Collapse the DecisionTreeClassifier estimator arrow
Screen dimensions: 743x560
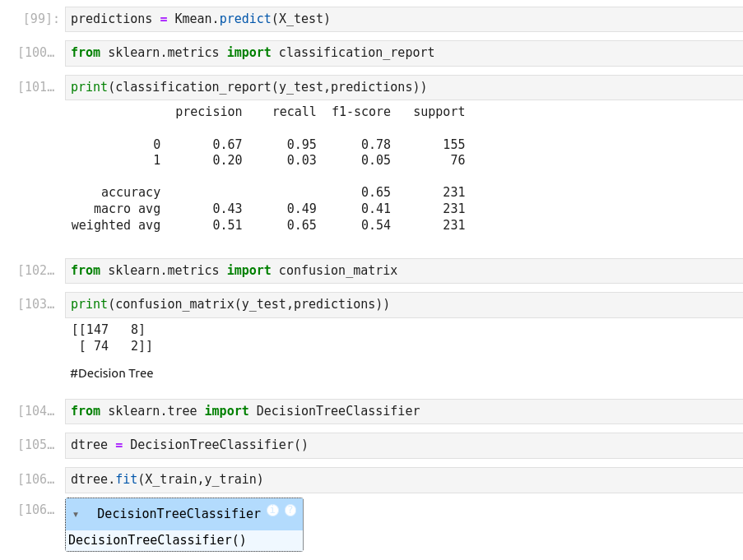tap(76, 515)
